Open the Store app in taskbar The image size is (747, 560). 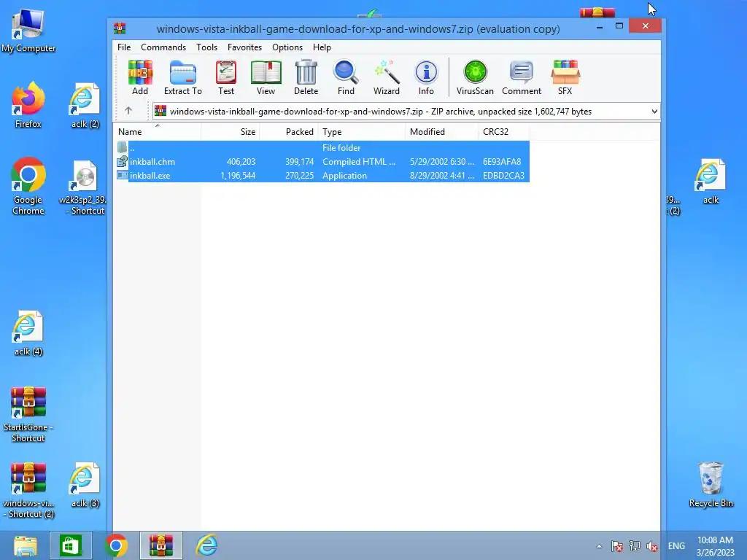(70, 545)
